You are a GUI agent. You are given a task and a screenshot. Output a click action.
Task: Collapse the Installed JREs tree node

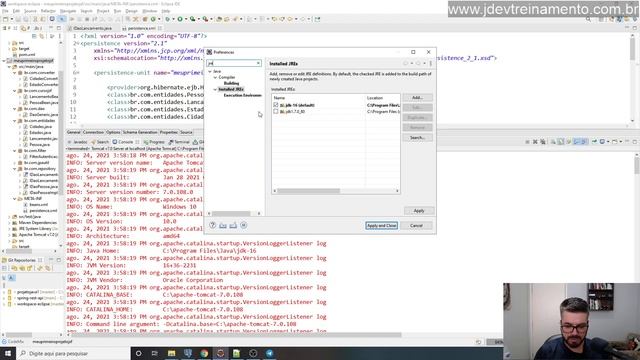[x=216, y=89]
